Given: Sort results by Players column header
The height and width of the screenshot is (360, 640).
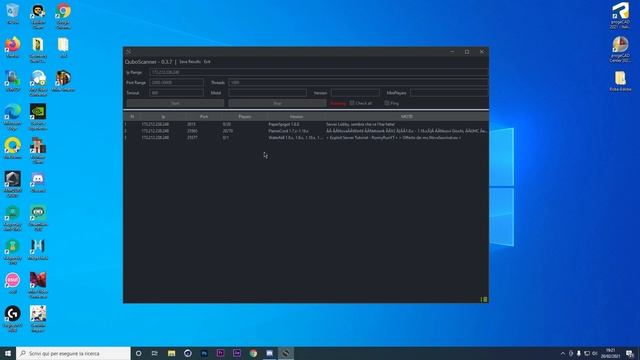Looking at the screenshot, I should point(244,117).
